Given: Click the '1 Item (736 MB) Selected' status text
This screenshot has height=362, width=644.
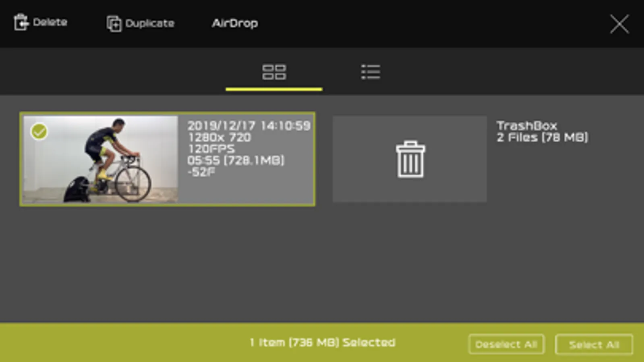Looking at the screenshot, I should [322, 343].
